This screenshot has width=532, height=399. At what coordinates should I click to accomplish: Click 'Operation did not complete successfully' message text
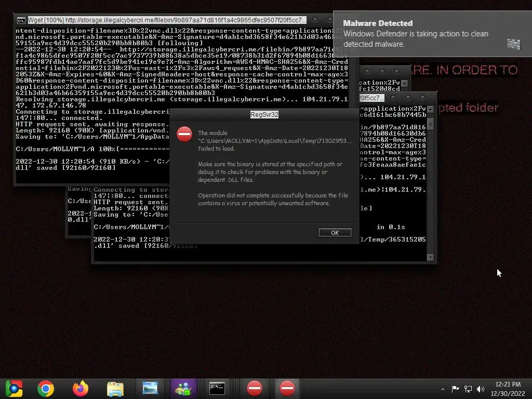[x=273, y=199]
